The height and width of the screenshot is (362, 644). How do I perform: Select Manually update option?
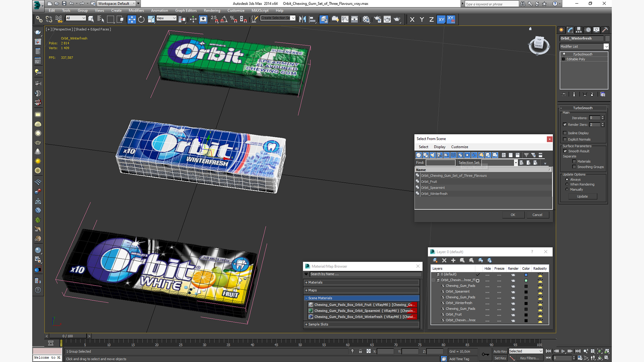(x=567, y=189)
